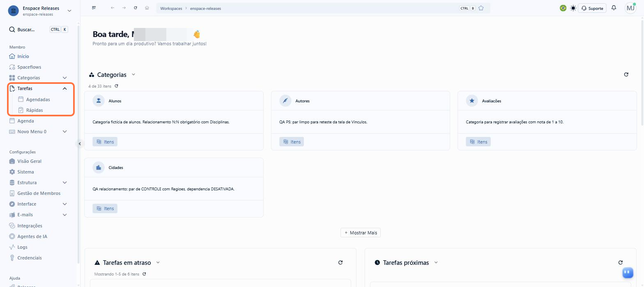644x287 pixels.
Task: Open the Tarefas próximas dropdown
Action: pos(436,263)
